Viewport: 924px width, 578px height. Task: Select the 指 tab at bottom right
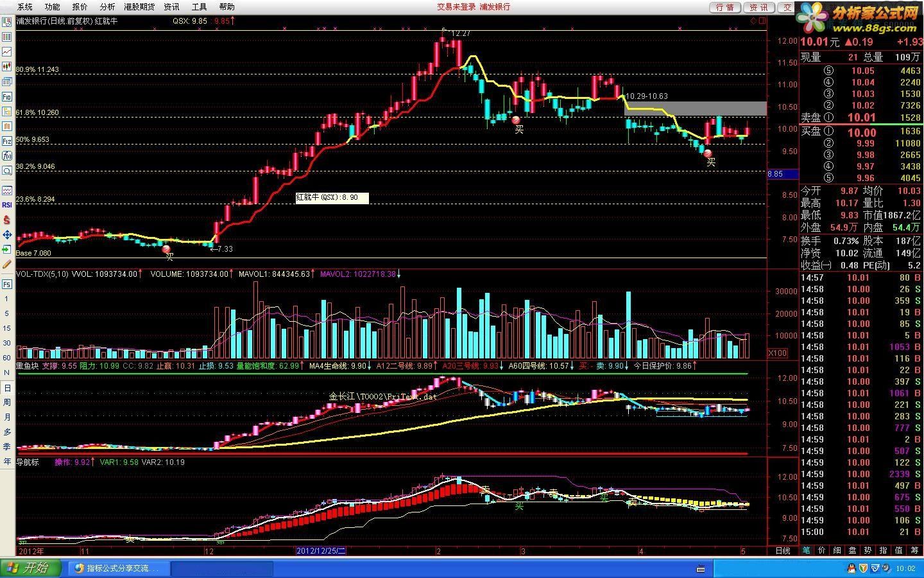[884, 550]
